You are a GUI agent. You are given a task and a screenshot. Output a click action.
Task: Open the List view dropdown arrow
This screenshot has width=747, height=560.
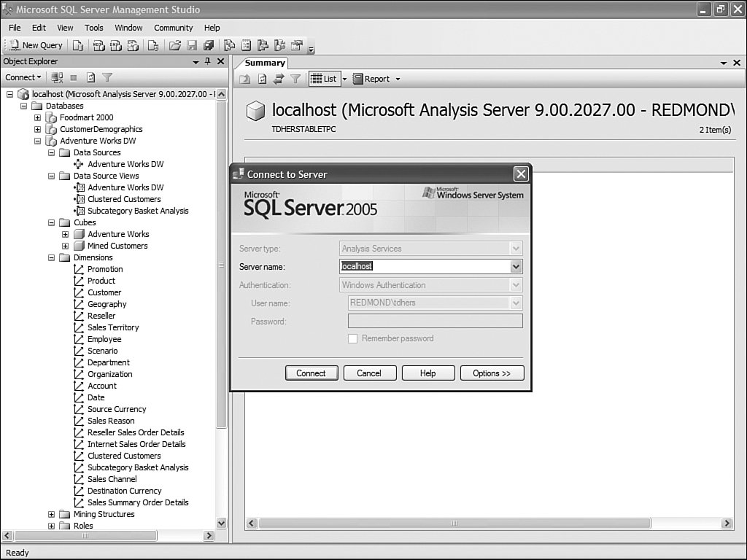click(x=344, y=79)
